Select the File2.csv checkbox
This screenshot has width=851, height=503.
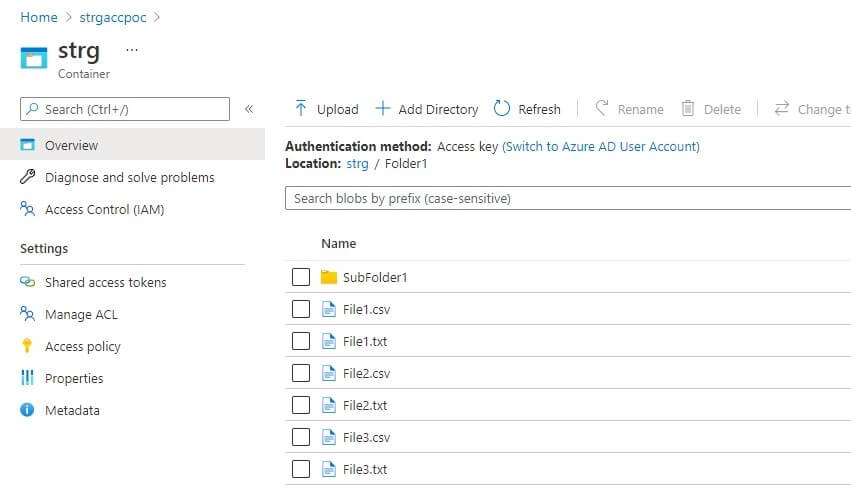point(301,373)
